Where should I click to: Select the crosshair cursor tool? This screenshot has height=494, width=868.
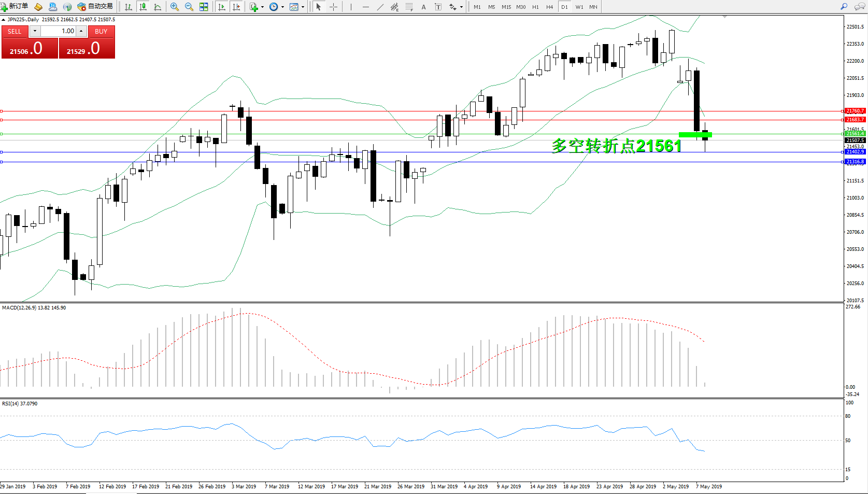point(333,7)
